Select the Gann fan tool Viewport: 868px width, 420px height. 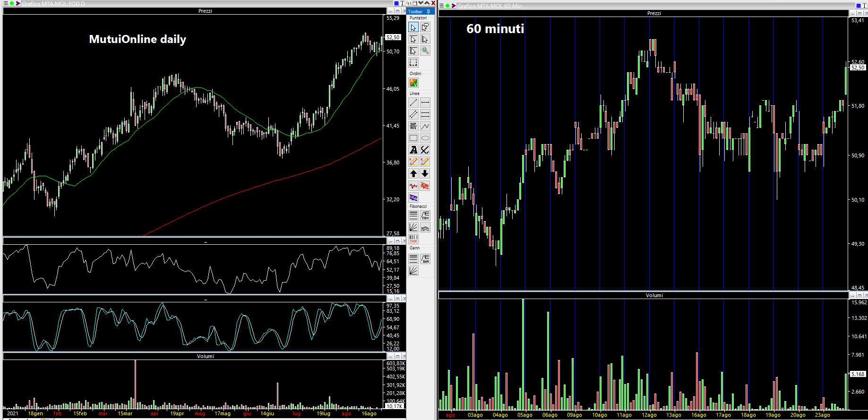[x=413, y=271]
